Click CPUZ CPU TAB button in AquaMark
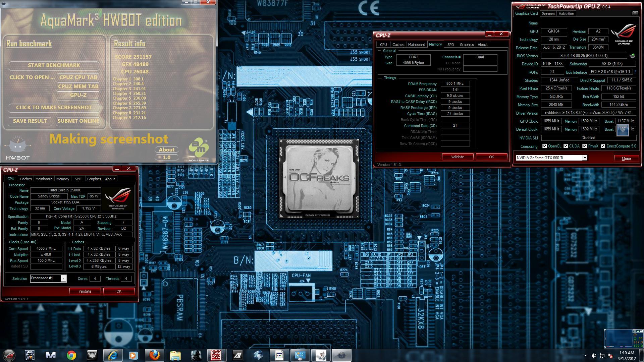This screenshot has height=362, width=644. (78, 77)
